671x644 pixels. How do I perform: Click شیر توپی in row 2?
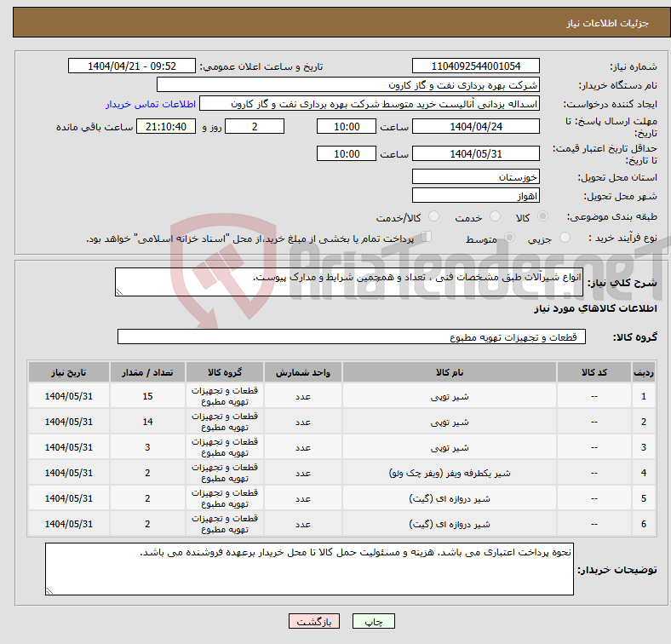450,423
